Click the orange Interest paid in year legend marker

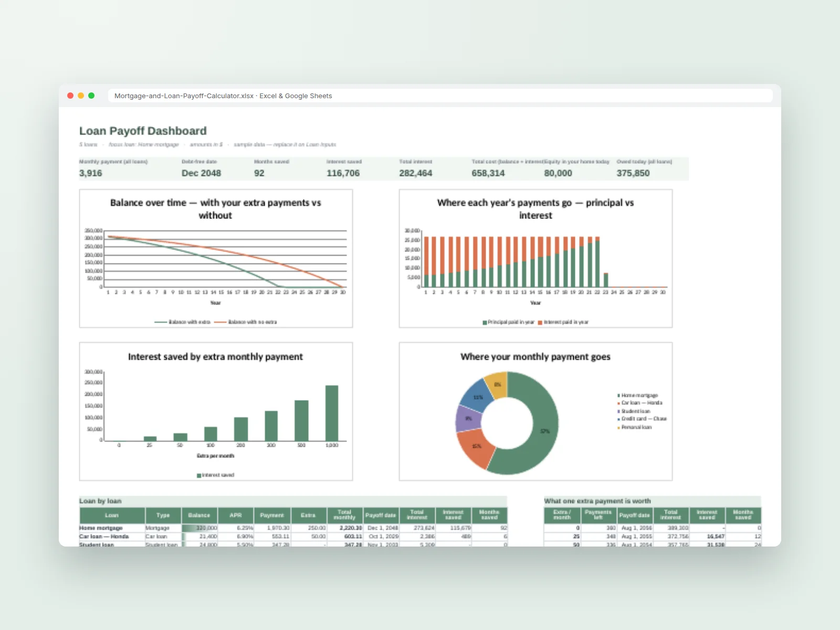point(540,322)
